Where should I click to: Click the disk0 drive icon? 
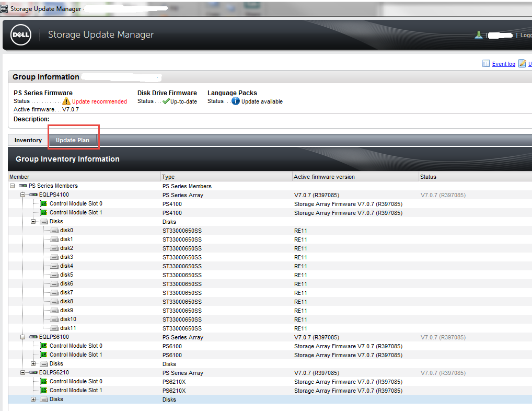point(54,231)
